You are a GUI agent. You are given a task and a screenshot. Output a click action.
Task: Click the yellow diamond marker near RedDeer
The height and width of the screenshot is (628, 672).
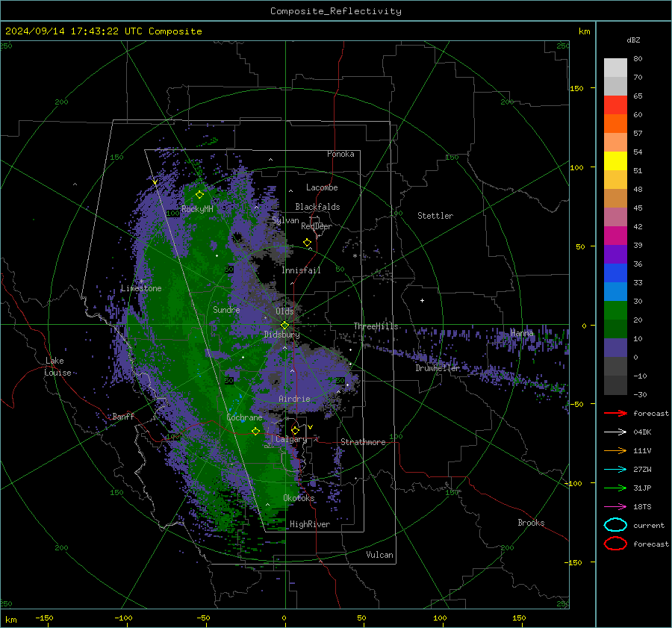[x=308, y=243]
